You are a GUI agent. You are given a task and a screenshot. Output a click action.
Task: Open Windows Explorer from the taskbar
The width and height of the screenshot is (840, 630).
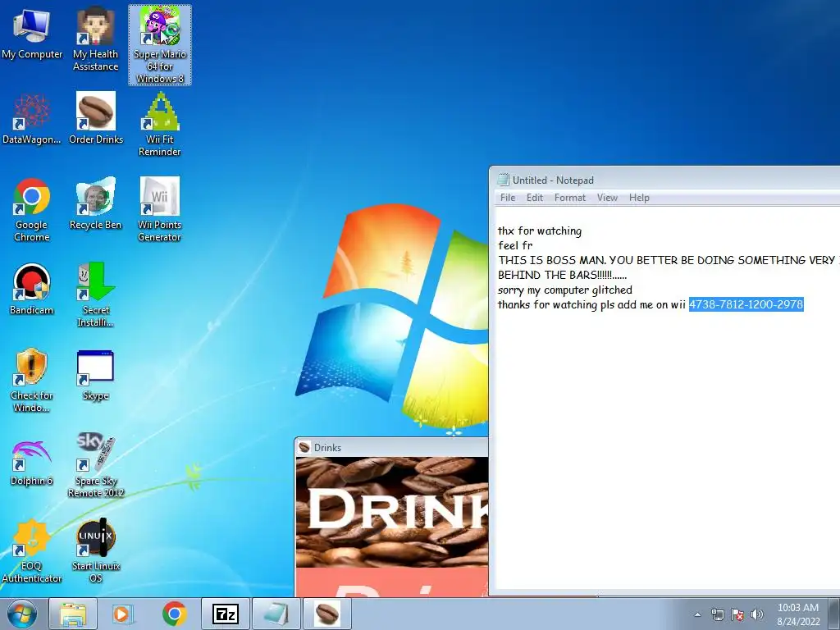(x=73, y=614)
